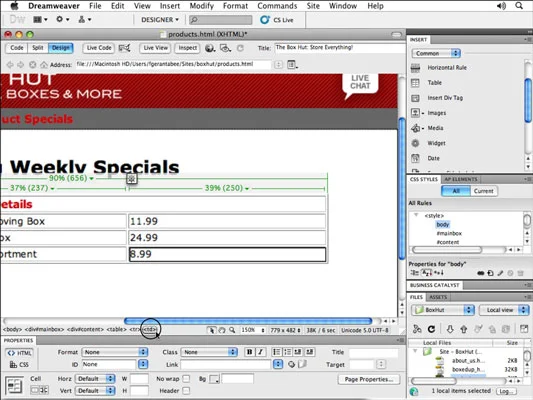This screenshot has width=533, height=400.
Task: Click the Live Code button
Action: click(x=99, y=48)
